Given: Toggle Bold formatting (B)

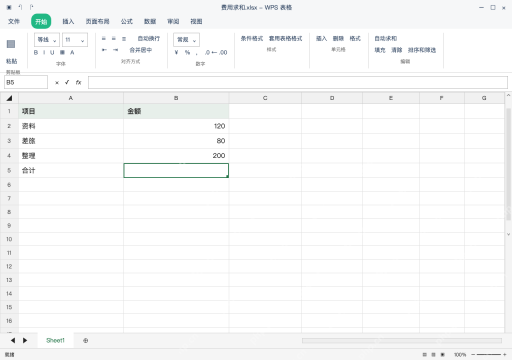Looking at the screenshot, I should (36, 52).
